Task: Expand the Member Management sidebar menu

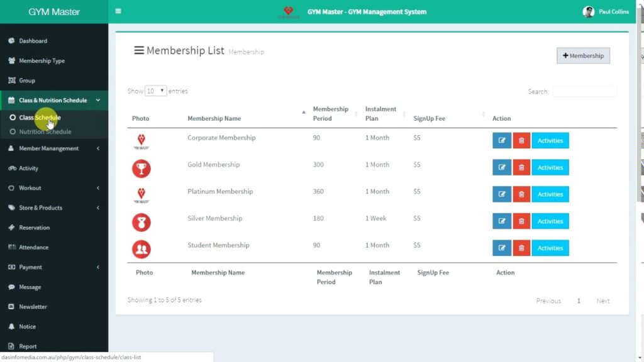Action: [x=53, y=148]
